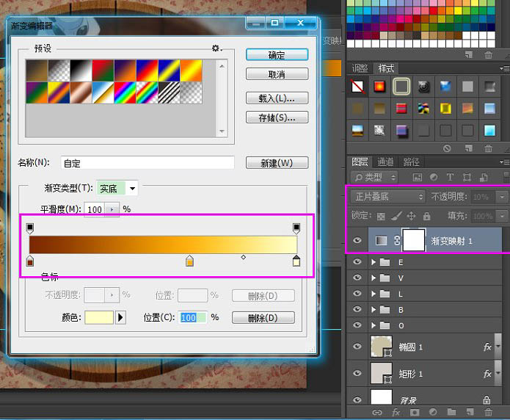Click the 名称 input field
The image size is (510, 420).
coord(147,162)
